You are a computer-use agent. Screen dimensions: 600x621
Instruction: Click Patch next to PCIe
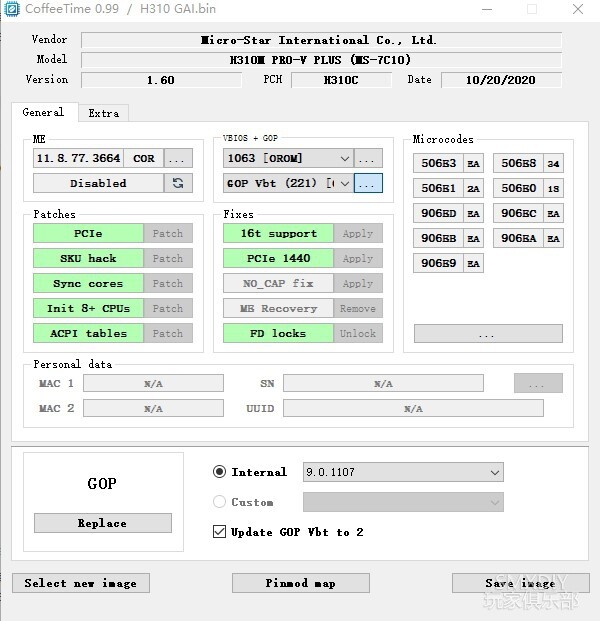point(168,233)
